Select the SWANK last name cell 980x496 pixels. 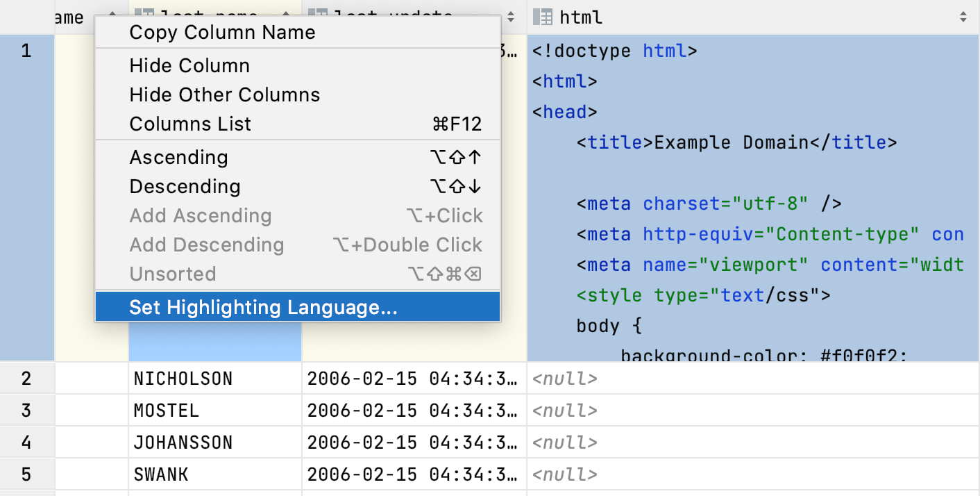coord(161,474)
